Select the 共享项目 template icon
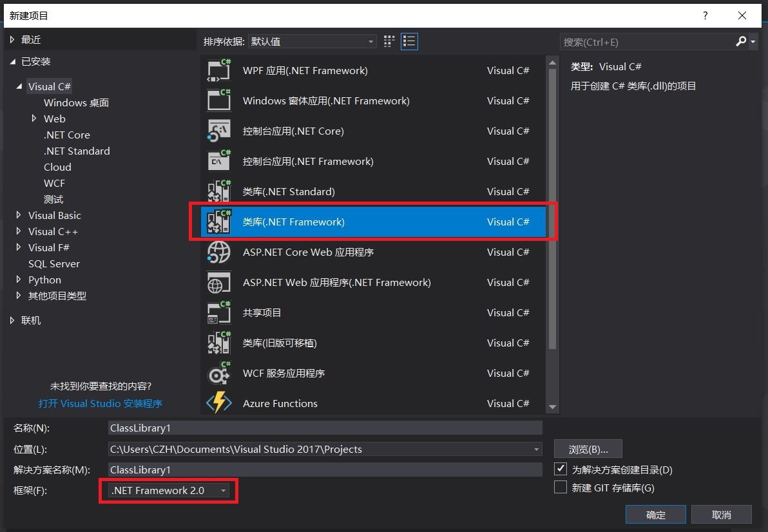The height and width of the screenshot is (532, 768). point(219,312)
